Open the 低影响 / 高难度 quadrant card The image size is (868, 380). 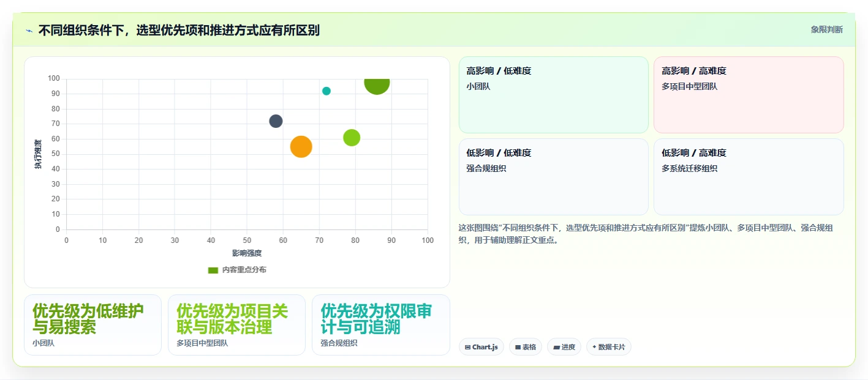point(749,177)
